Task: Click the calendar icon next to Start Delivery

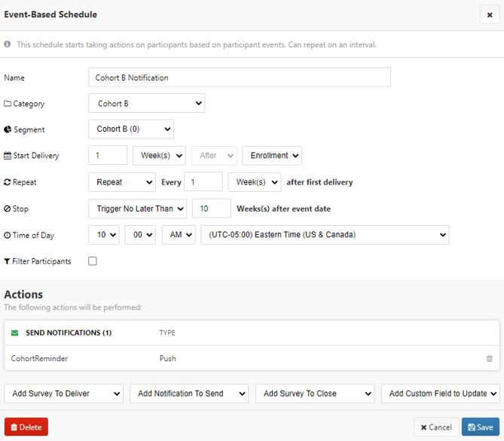Action: 8,156
